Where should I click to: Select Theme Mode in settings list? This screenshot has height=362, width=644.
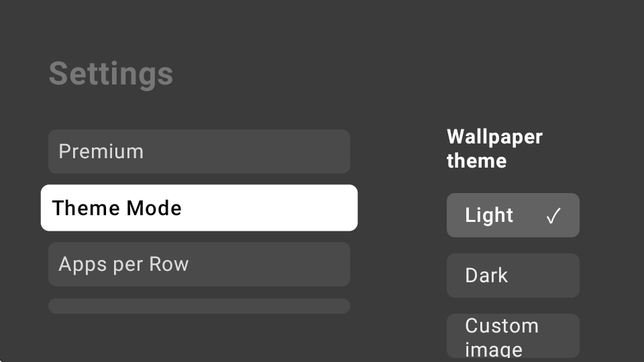(x=199, y=208)
